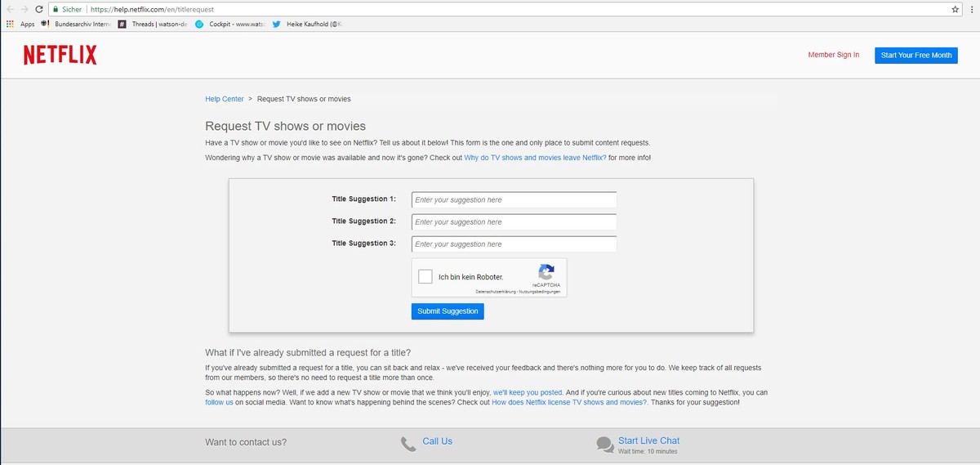Click Start Your Free Month button
The image size is (980, 465).
[915, 55]
